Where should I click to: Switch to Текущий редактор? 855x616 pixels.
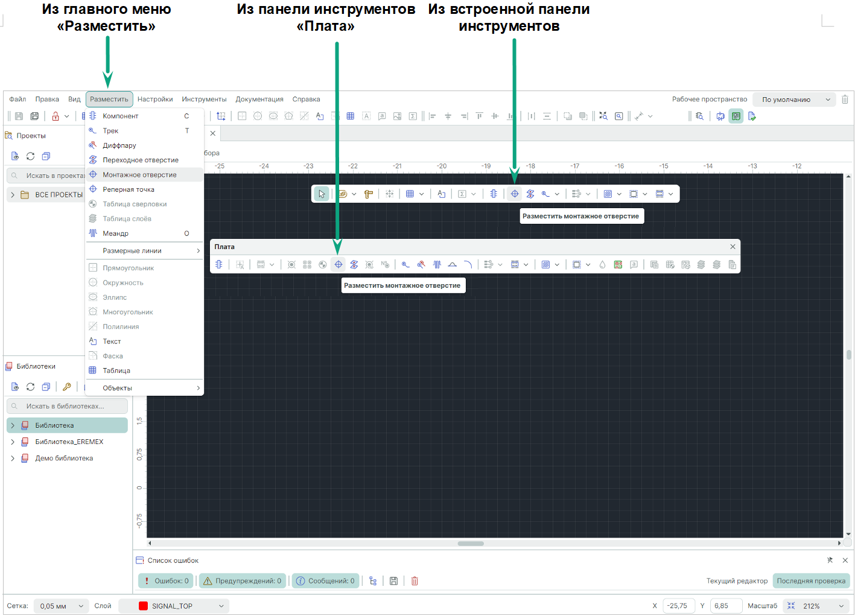pyautogui.click(x=737, y=581)
